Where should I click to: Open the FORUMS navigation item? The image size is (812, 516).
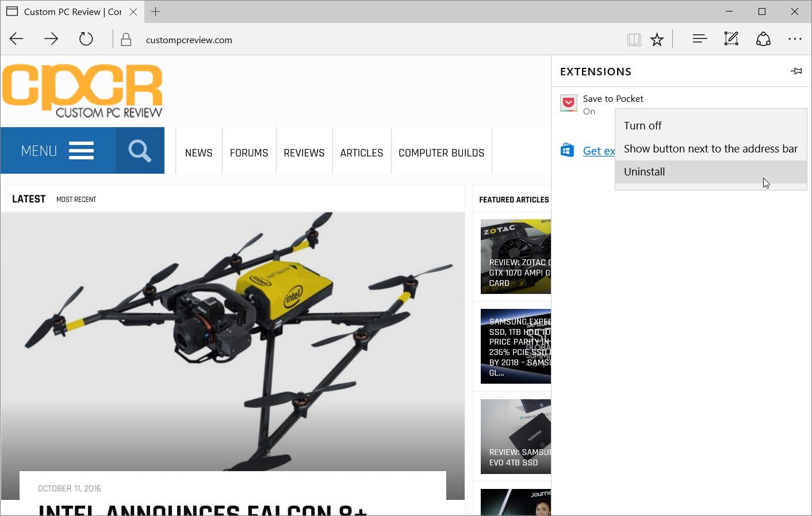tap(249, 152)
